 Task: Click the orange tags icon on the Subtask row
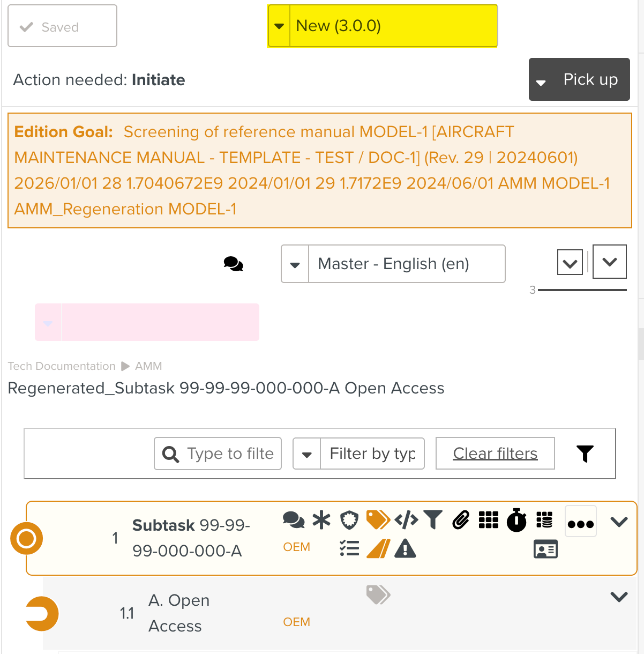[378, 520]
